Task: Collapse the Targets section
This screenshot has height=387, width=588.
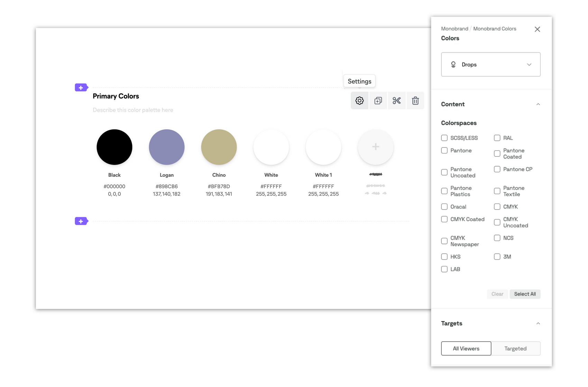Action: (538, 323)
